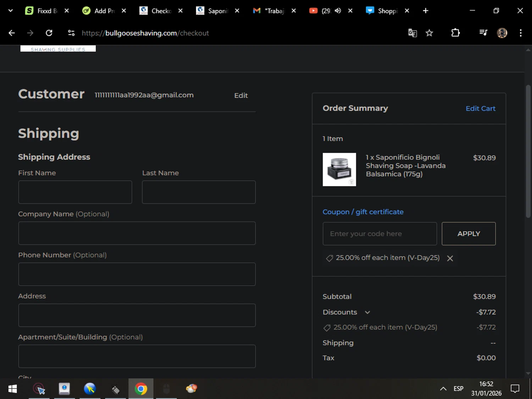Click the taskbar clock and date
The width and height of the screenshot is (532, 399).
click(x=486, y=389)
